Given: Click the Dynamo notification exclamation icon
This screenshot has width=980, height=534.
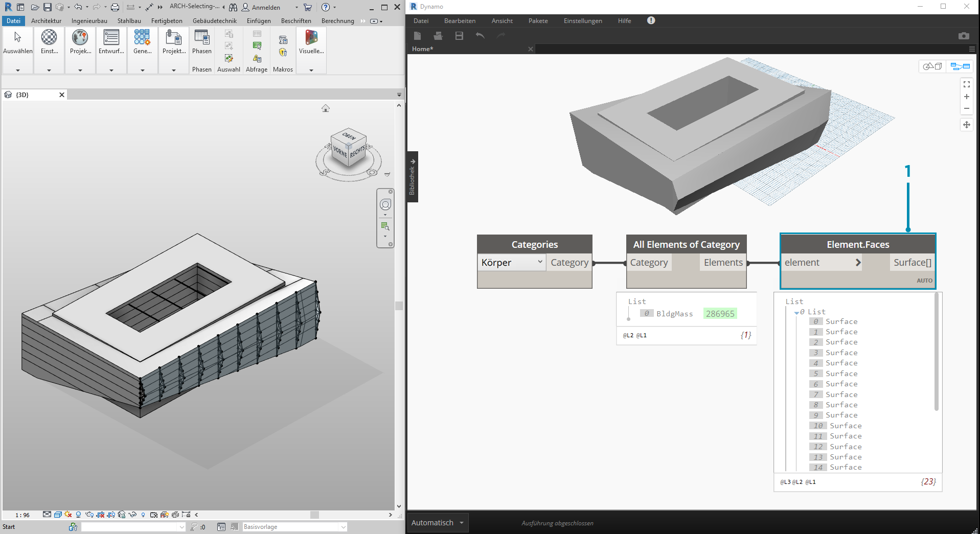Looking at the screenshot, I should click(651, 20).
